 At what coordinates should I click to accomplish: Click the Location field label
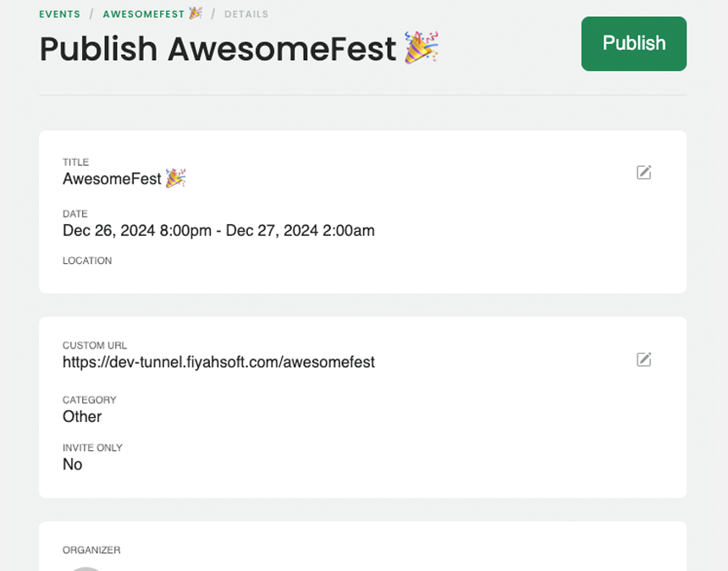[87, 261]
